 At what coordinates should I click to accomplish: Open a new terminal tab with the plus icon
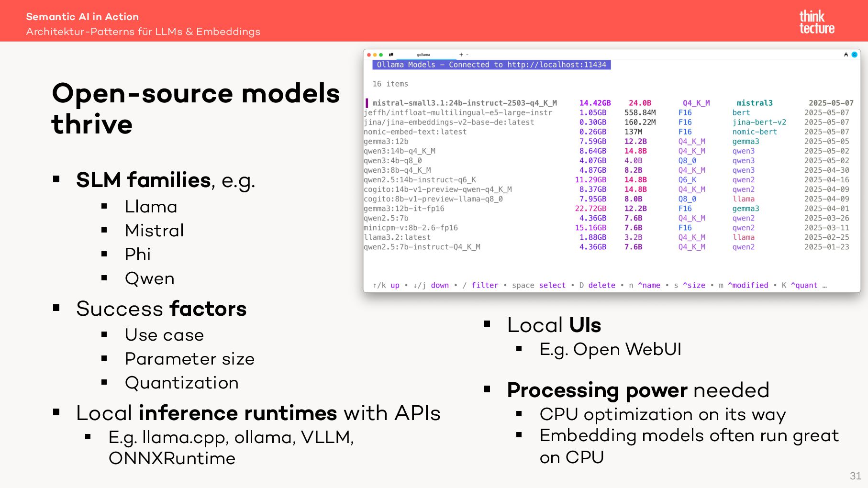pyautogui.click(x=461, y=55)
